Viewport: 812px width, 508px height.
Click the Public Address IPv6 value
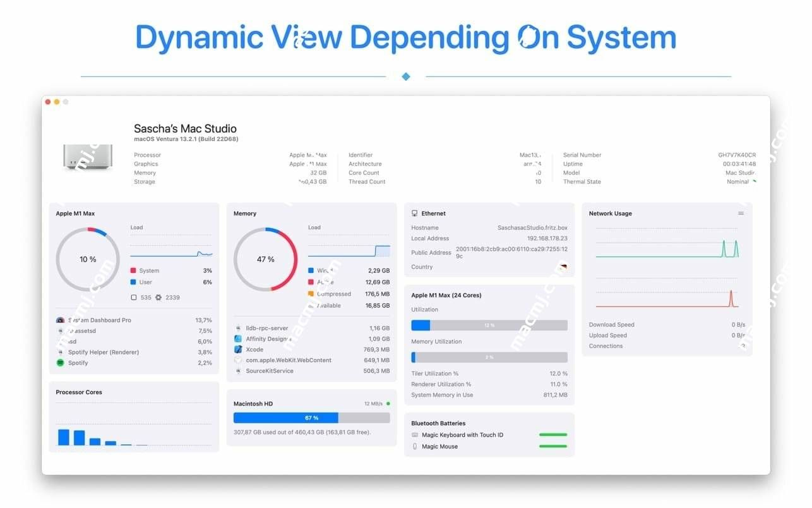point(511,253)
